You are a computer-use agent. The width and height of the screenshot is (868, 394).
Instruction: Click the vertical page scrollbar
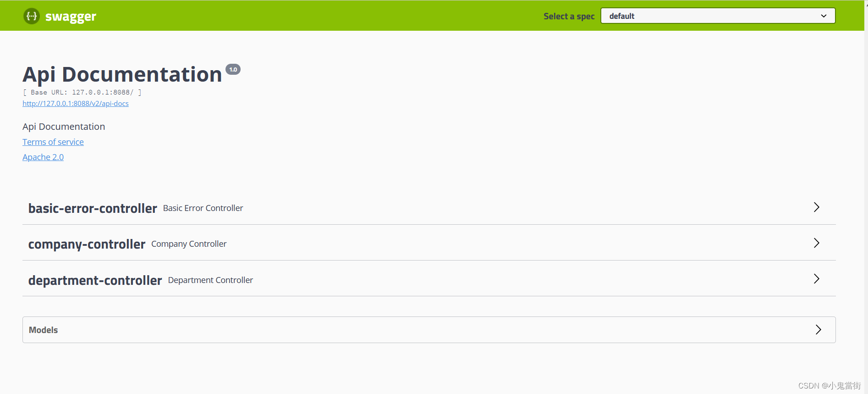(866, 197)
